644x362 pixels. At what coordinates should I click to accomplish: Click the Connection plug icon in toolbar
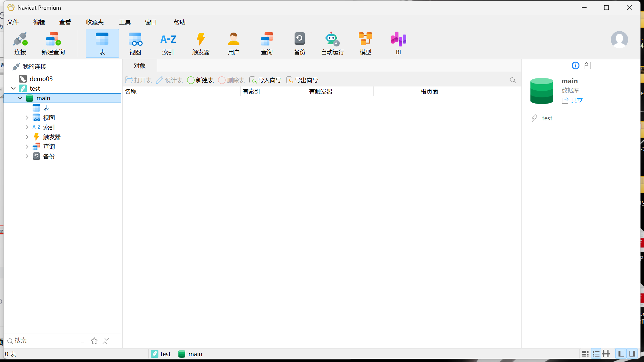(20, 43)
